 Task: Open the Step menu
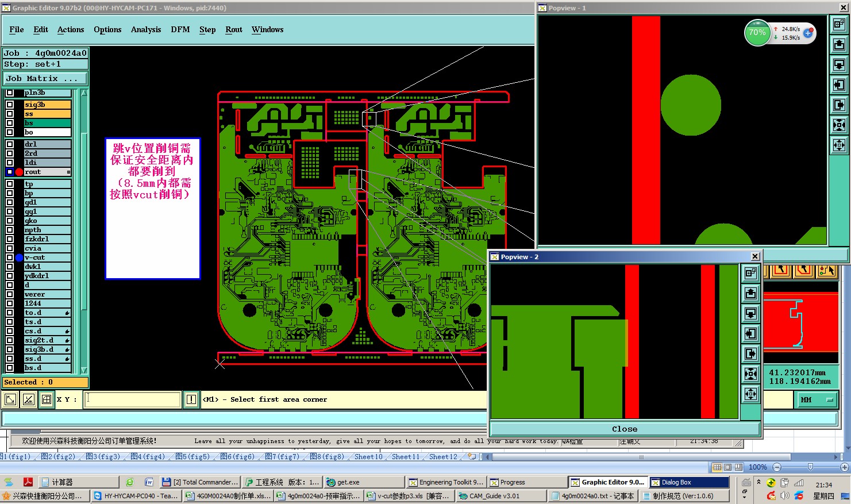(x=207, y=29)
